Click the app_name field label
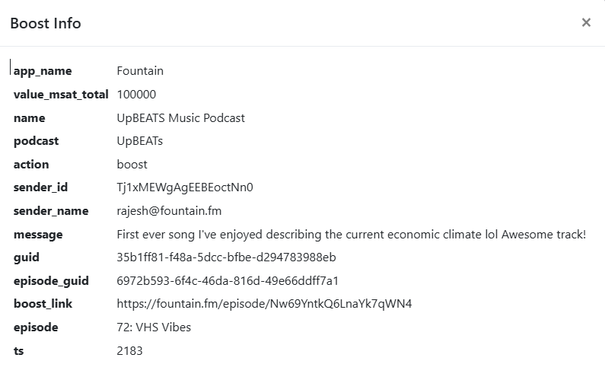 [x=42, y=71]
